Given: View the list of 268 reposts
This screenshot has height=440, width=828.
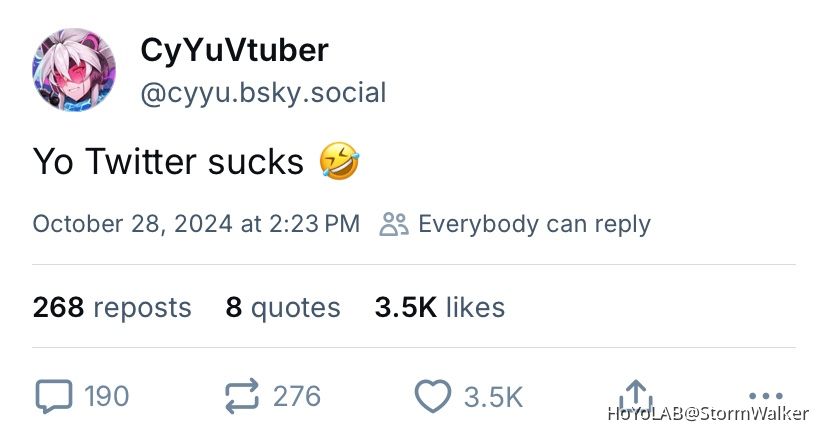Looking at the screenshot, I should coord(112,307).
